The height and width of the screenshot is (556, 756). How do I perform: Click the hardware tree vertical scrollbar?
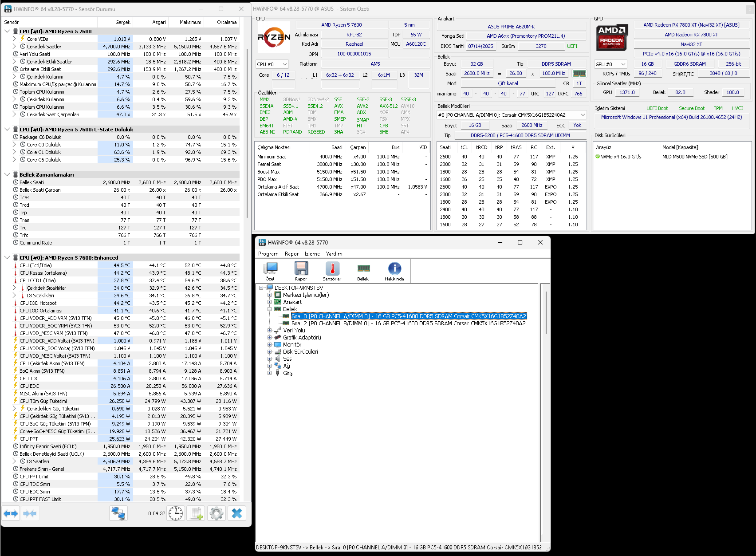(x=546, y=313)
